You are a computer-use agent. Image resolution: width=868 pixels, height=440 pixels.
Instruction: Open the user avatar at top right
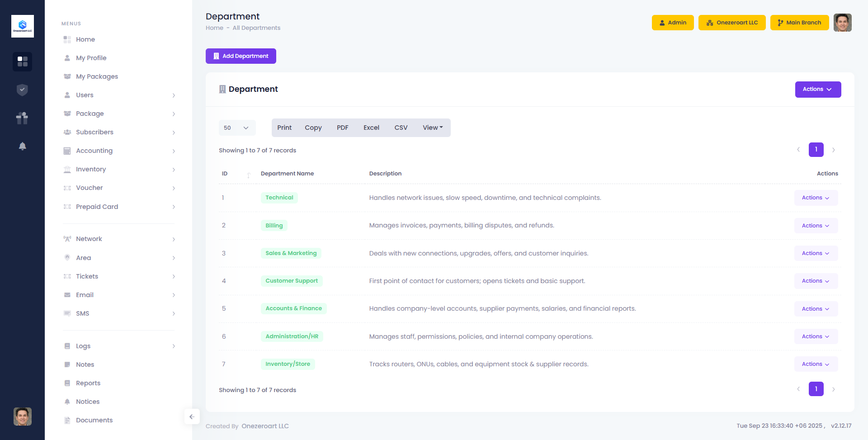pos(842,23)
